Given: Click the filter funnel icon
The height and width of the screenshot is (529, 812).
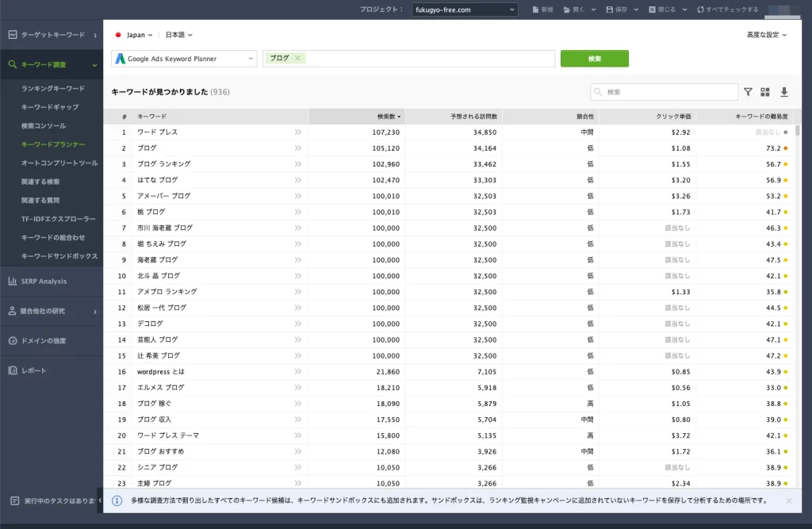Looking at the screenshot, I should pos(748,92).
